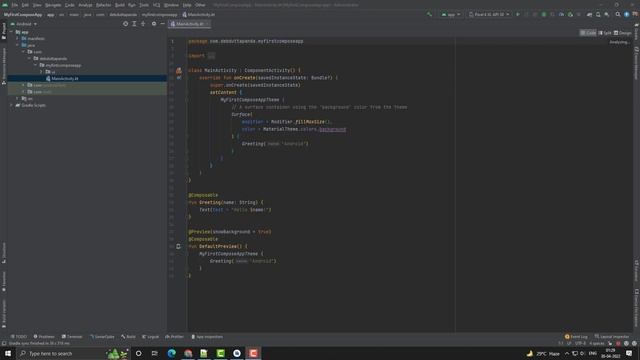This screenshot has width=640, height=360.
Task: Click Expand All in Project panel
Action: pos(134,24)
